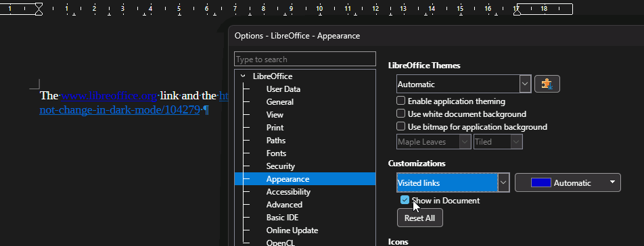This screenshot has height=246, width=644.
Task: Select Fonts in options tree
Action: click(x=277, y=153)
